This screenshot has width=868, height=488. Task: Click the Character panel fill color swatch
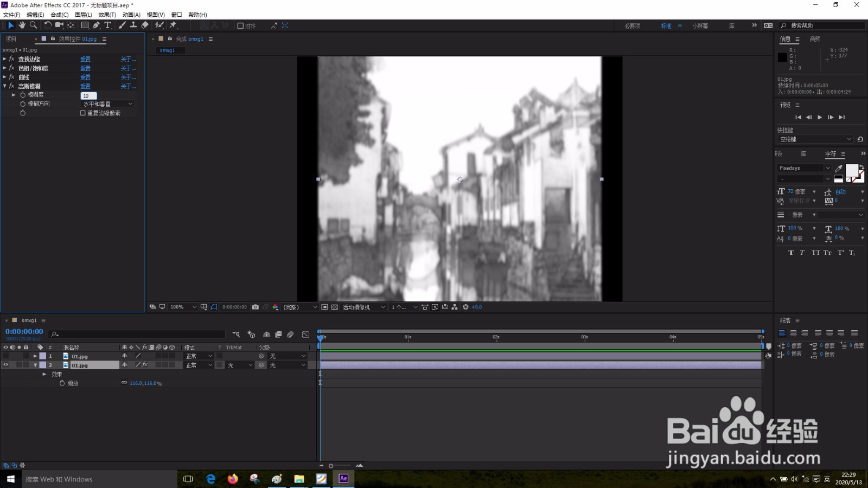click(x=852, y=170)
